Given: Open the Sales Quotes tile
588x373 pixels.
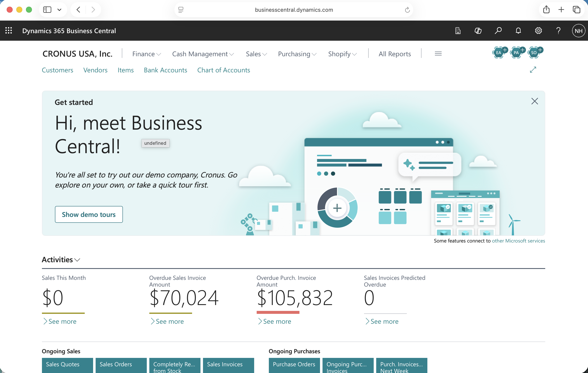Looking at the screenshot, I should pyautogui.click(x=67, y=365).
